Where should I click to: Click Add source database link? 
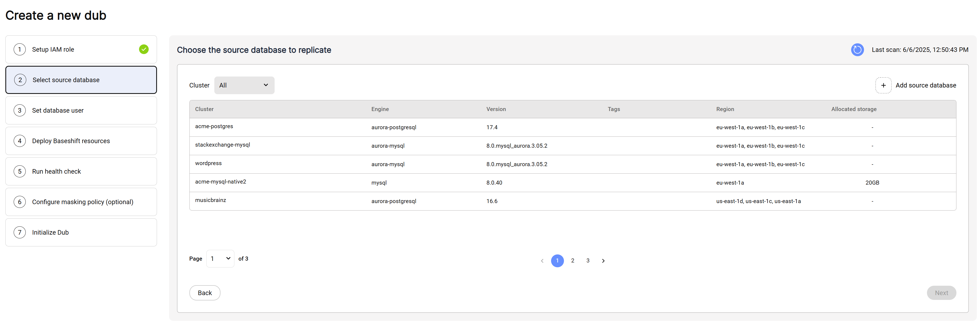click(x=925, y=86)
